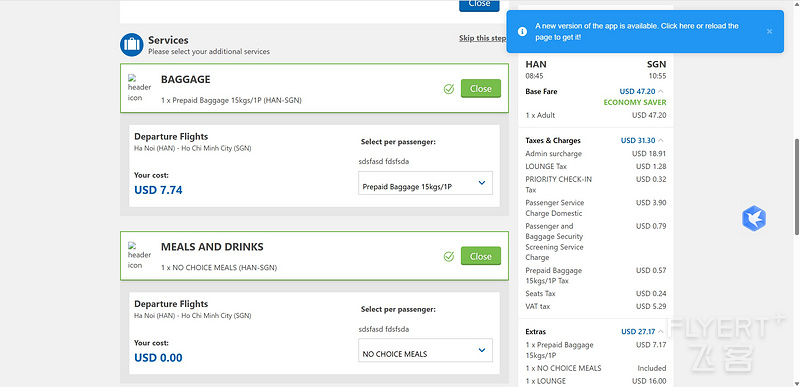The image size is (800, 387).
Task: Follow the Skip this step link
Action: click(483, 38)
